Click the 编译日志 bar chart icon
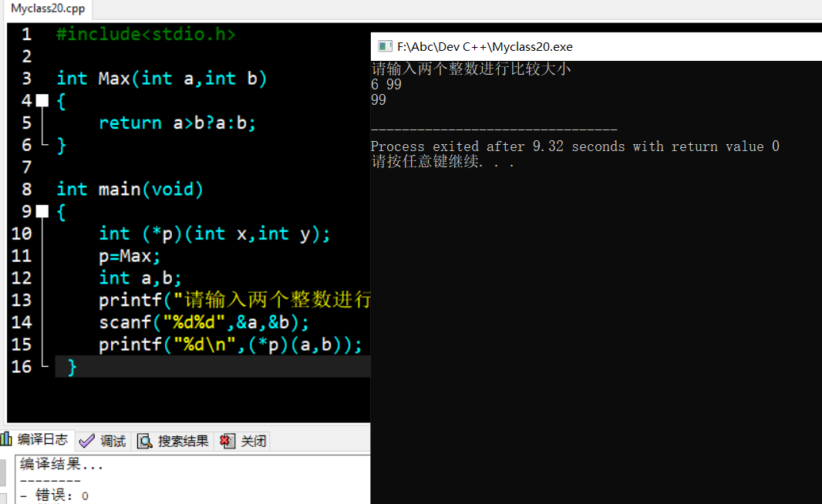Viewport: 822px width, 504px height. (5, 439)
